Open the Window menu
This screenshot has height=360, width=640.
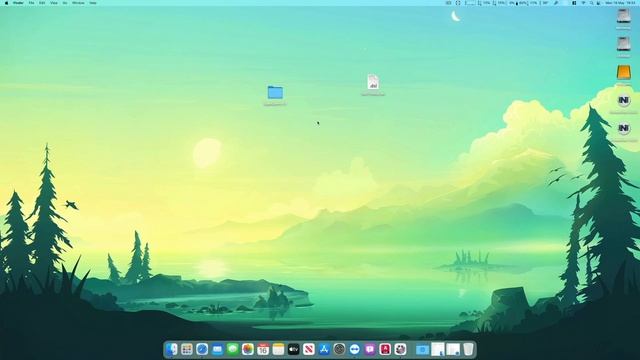pyautogui.click(x=78, y=3)
